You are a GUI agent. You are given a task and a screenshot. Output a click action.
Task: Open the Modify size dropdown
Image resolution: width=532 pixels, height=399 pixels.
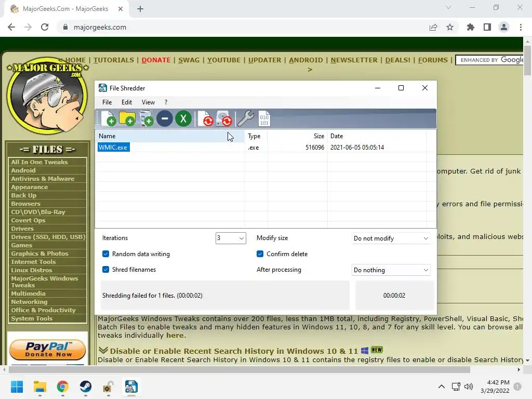(391, 238)
